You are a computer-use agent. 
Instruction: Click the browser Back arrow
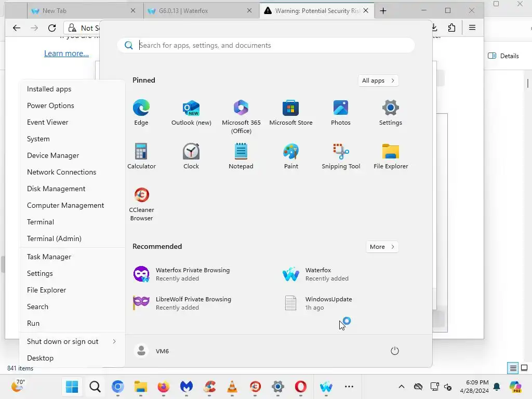pos(16,28)
